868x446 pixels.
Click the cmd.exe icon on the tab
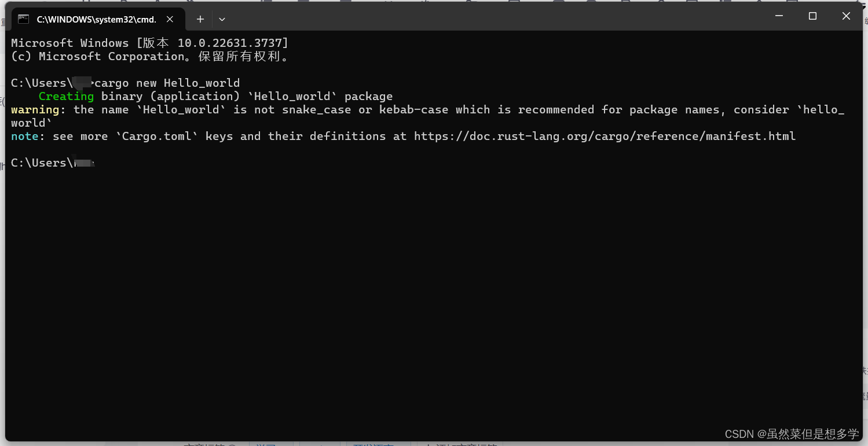pos(23,19)
